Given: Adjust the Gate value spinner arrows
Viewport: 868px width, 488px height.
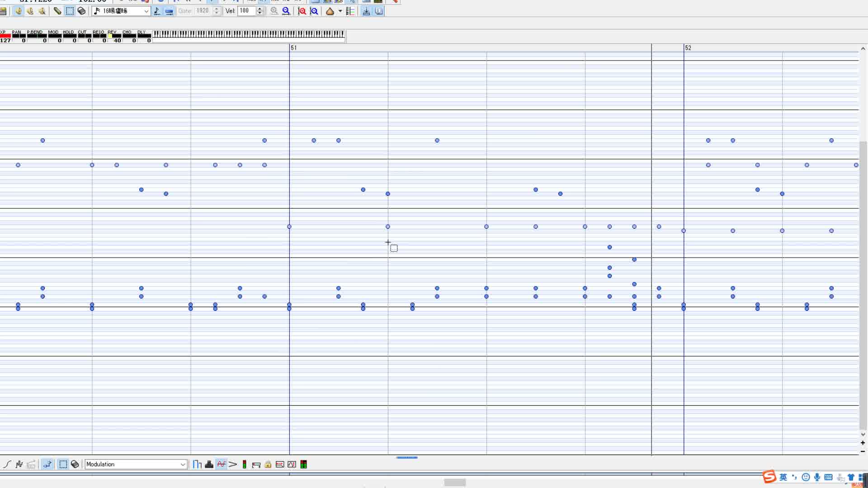Looking at the screenshot, I should (217, 11).
